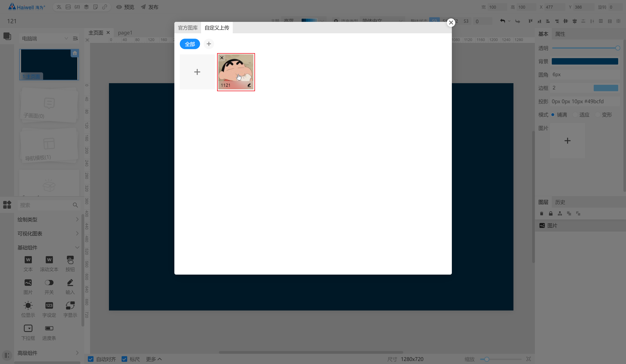Lock the layer with padlock icon
626x364 pixels.
coord(551,213)
